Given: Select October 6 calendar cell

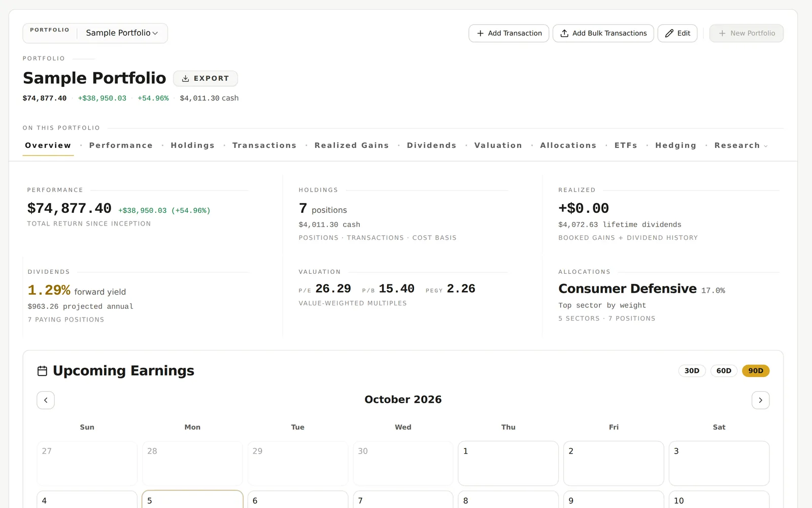Looking at the screenshot, I should pos(298,499).
